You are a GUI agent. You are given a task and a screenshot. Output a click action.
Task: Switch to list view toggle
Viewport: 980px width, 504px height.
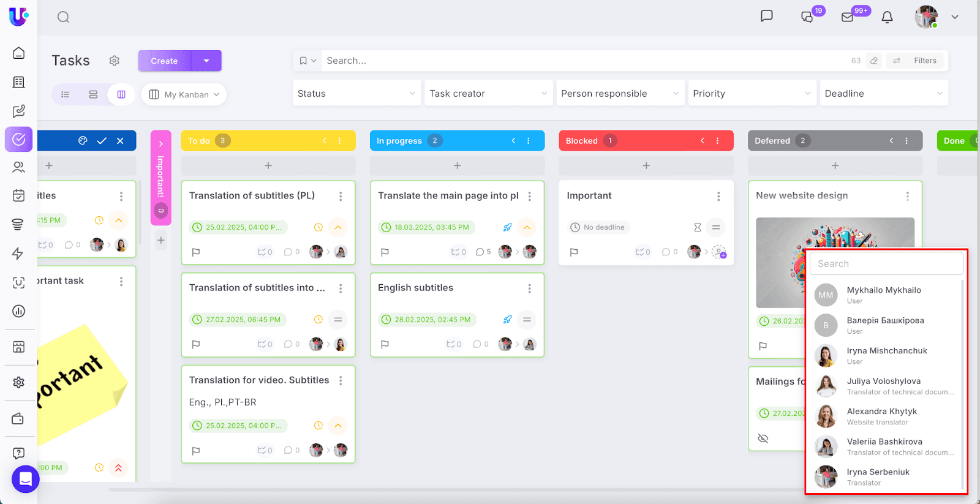click(x=66, y=94)
